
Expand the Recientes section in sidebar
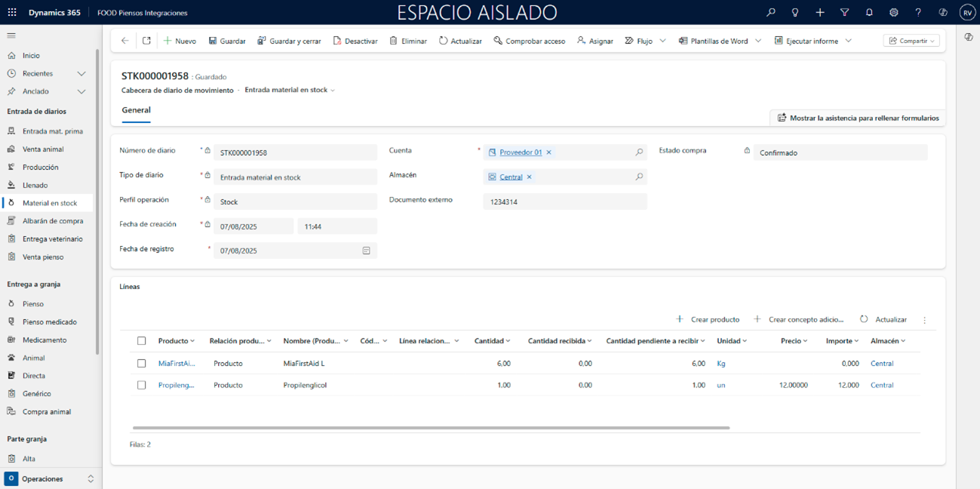81,73
